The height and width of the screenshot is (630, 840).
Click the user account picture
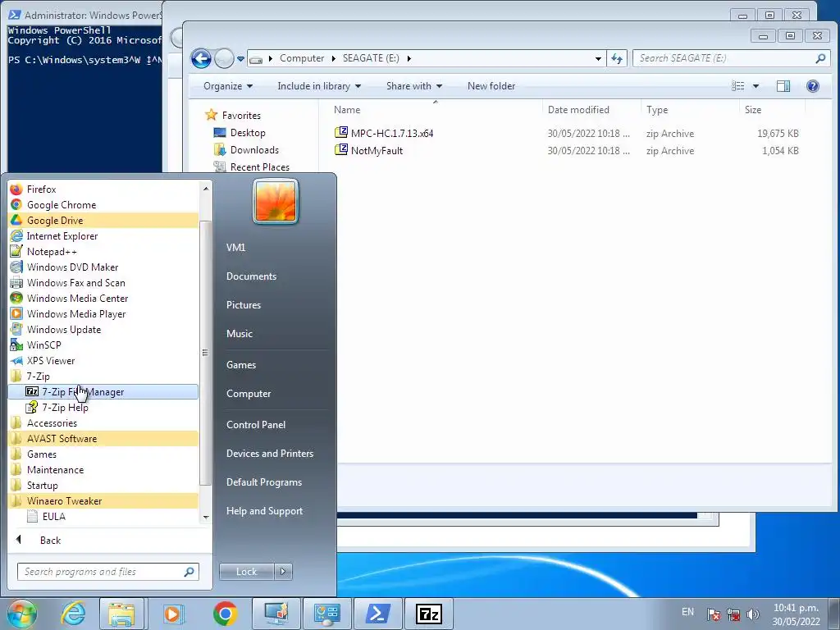(x=276, y=202)
